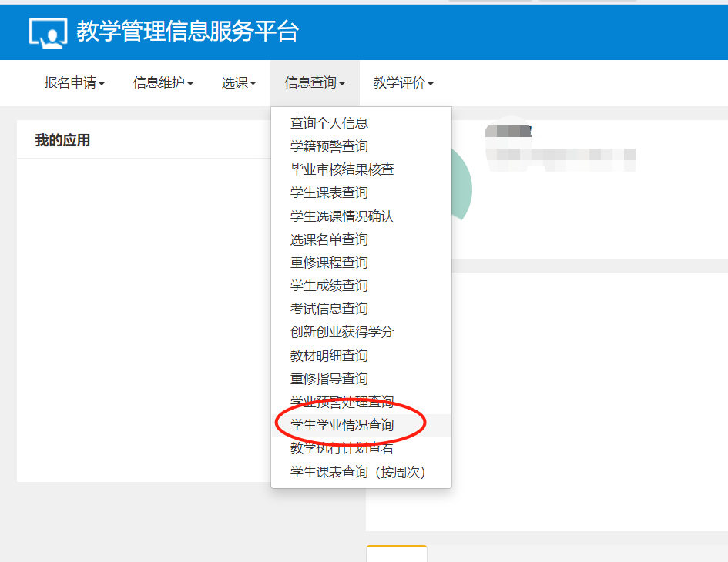The width and height of the screenshot is (728, 562).
Task: Select 学生课表查询 in the dropdown
Action: click(329, 192)
